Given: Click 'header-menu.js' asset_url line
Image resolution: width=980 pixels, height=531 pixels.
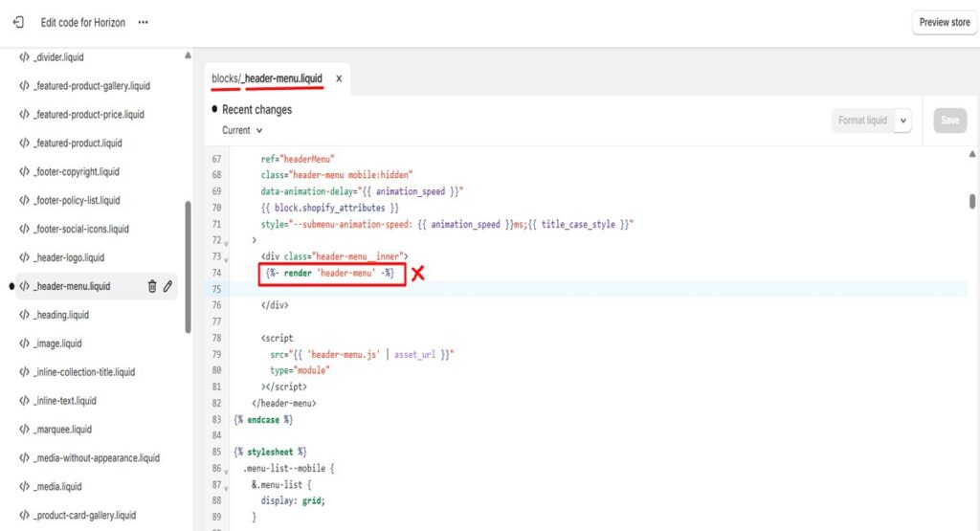Looking at the screenshot, I should 362,354.
